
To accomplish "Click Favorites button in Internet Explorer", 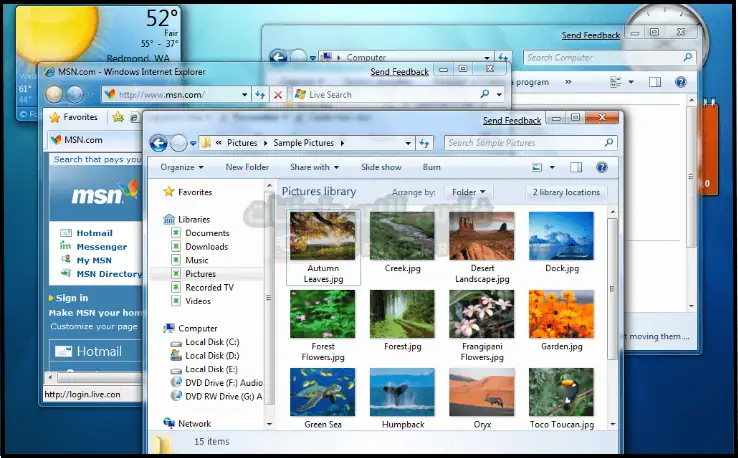I will click(x=74, y=117).
